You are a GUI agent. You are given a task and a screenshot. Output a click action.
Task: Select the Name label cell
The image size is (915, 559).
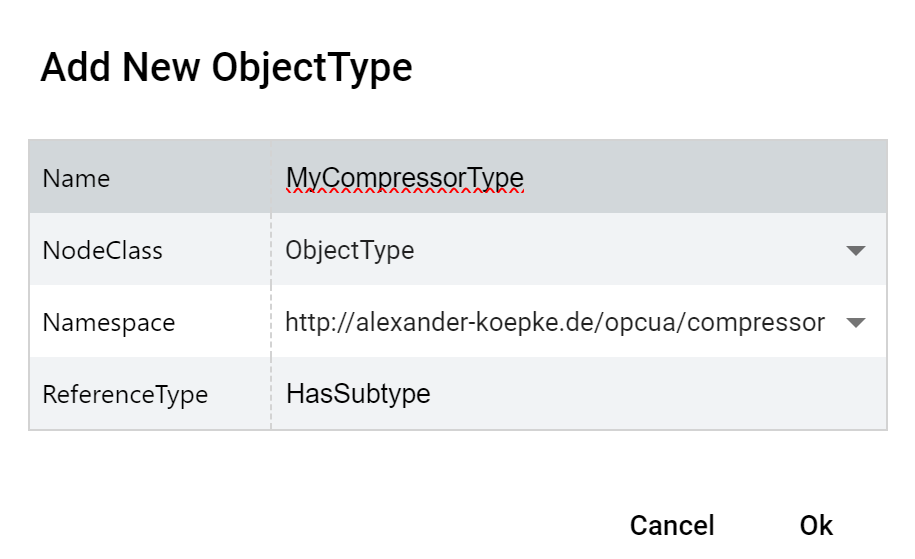pyautogui.click(x=150, y=177)
